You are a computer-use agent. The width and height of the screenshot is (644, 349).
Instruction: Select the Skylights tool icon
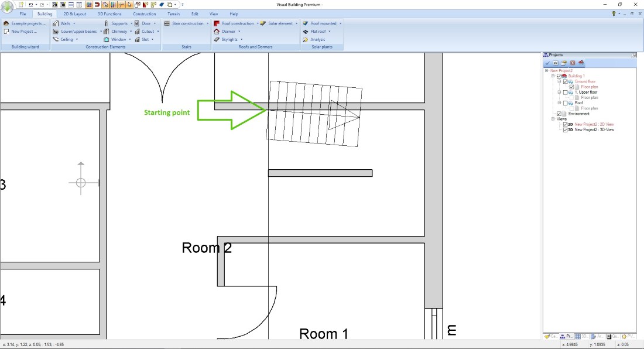coord(217,39)
